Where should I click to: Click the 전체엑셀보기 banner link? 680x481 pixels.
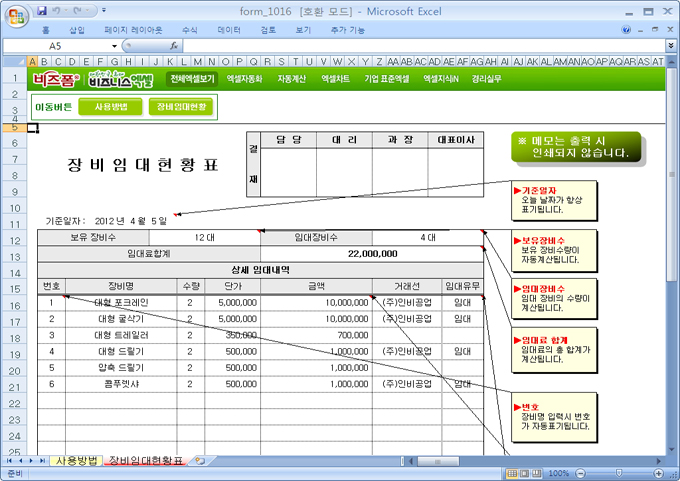[x=192, y=79]
